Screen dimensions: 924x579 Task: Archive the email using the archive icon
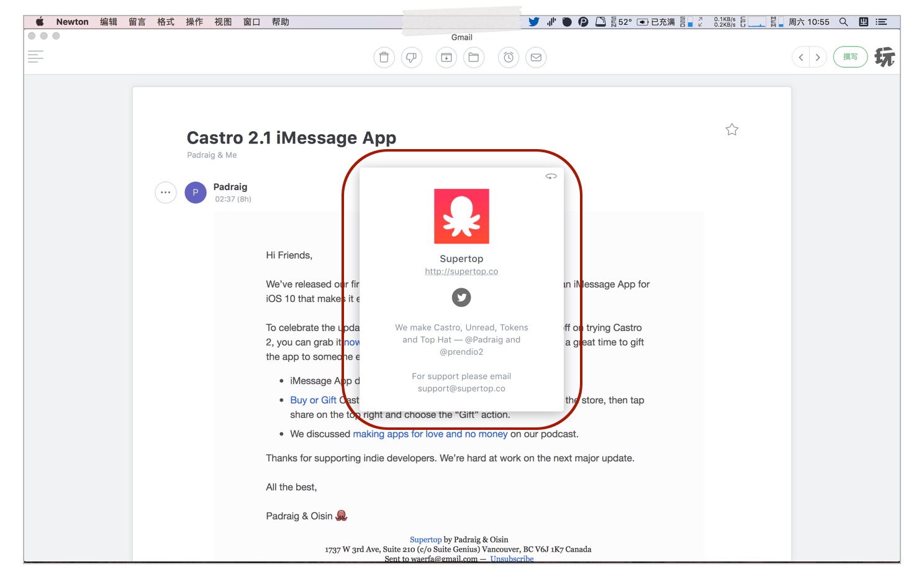(x=446, y=58)
